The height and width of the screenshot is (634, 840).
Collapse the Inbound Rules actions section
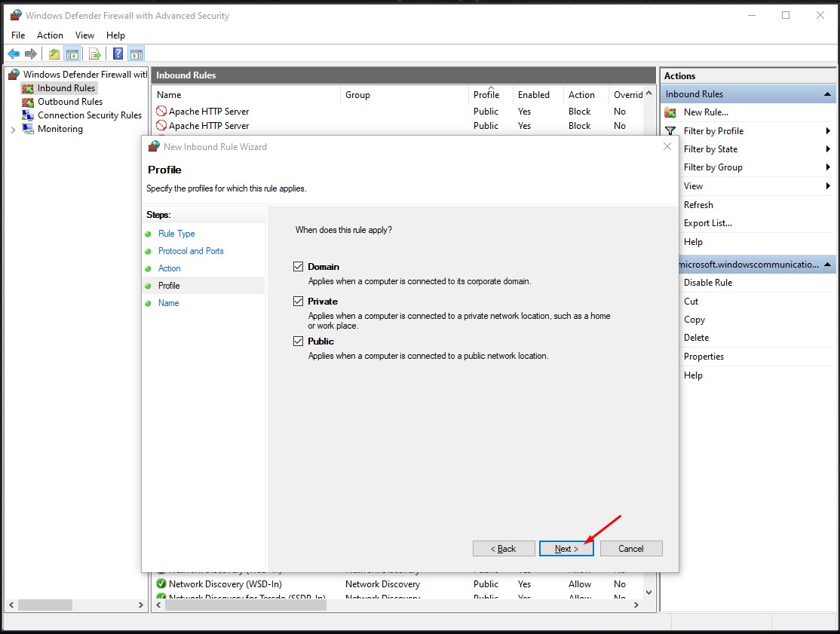click(827, 93)
